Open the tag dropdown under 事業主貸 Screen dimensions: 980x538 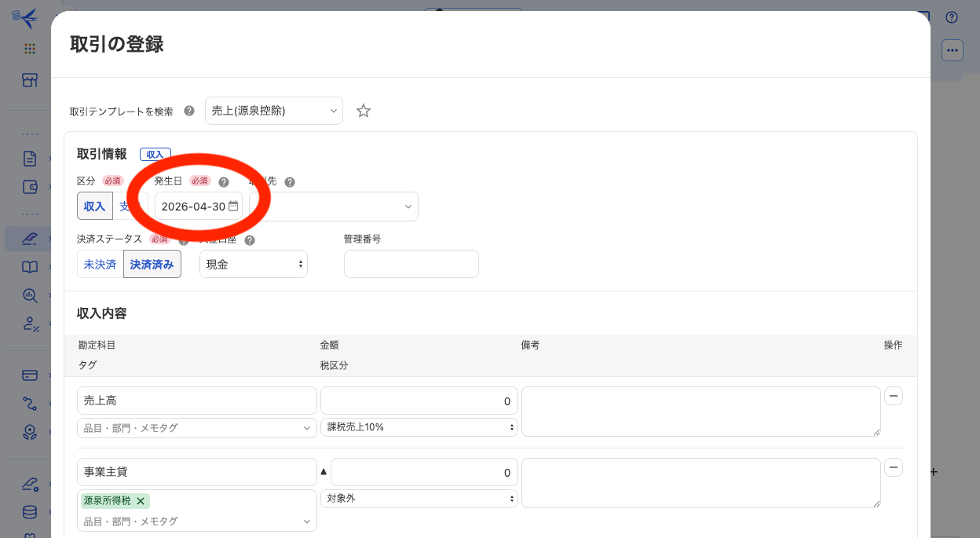pyautogui.click(x=197, y=521)
